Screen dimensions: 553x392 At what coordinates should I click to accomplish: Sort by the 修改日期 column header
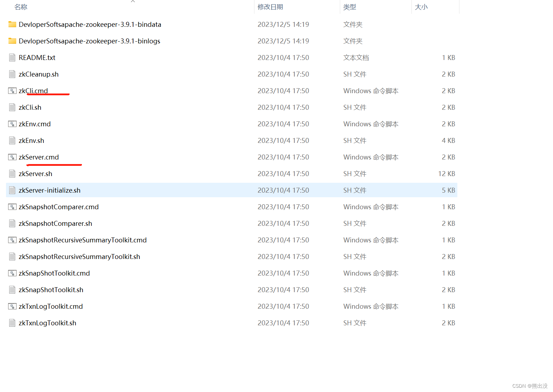coord(270,7)
